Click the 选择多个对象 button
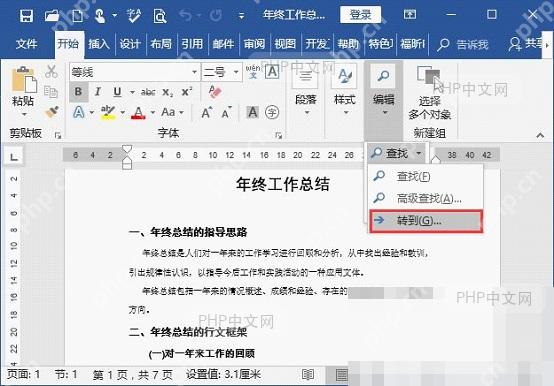The width and height of the screenshot is (554, 386). click(430, 93)
